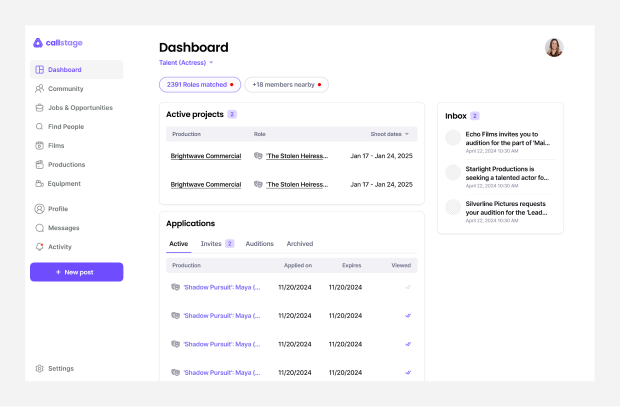Click the +18 members nearby pill
Screen dimensions: 620x407
tap(287, 85)
